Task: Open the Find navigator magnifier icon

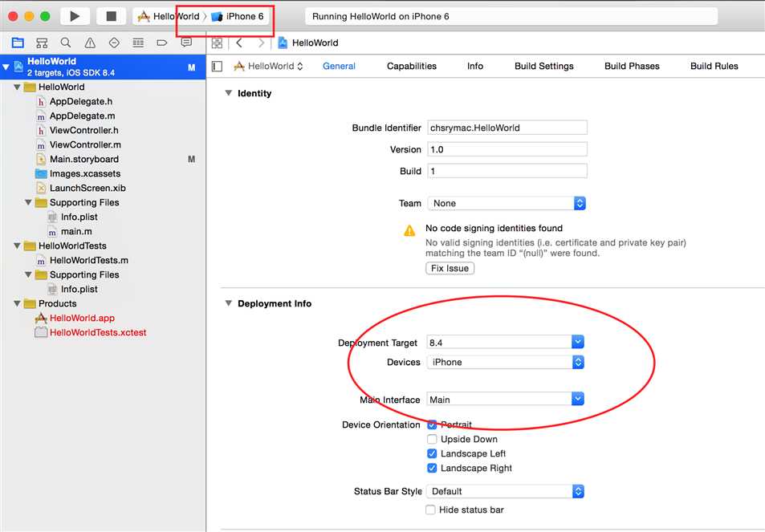Action: point(65,43)
